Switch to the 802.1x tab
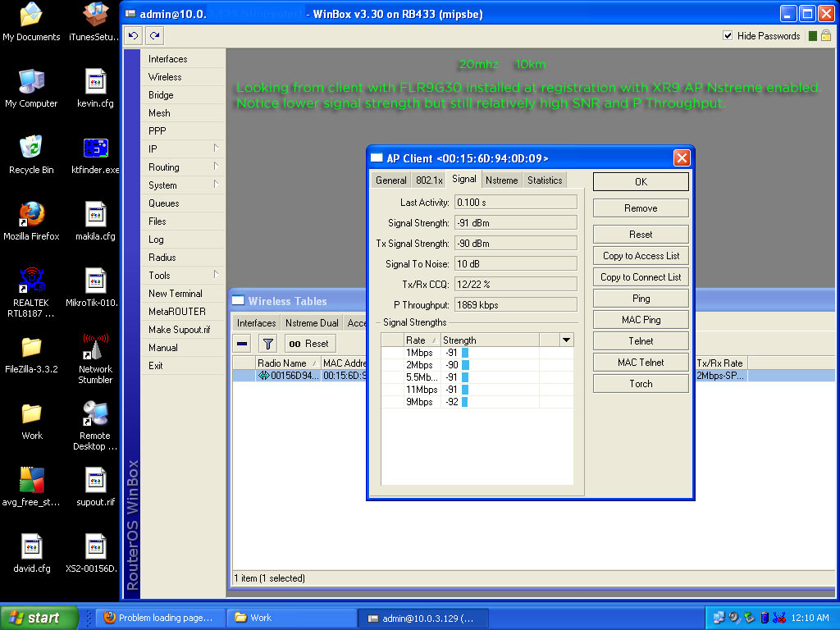840x630 pixels. [x=429, y=180]
